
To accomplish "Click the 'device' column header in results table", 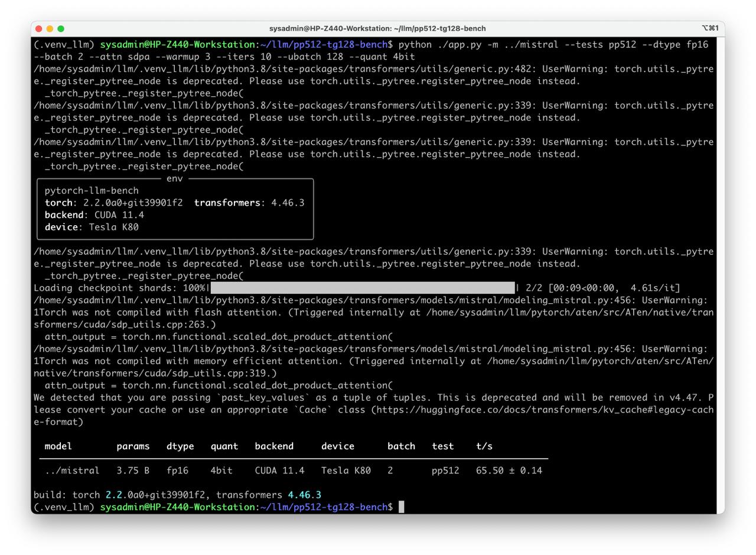I will 338,446.
